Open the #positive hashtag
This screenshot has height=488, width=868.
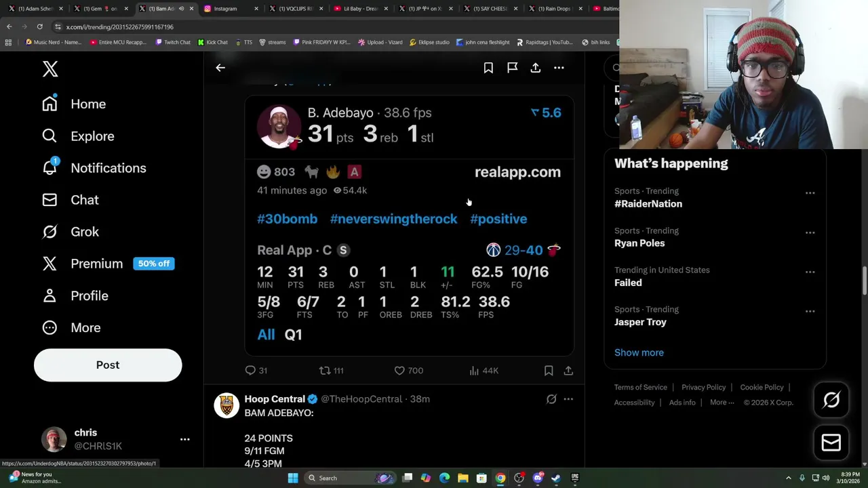coord(498,219)
